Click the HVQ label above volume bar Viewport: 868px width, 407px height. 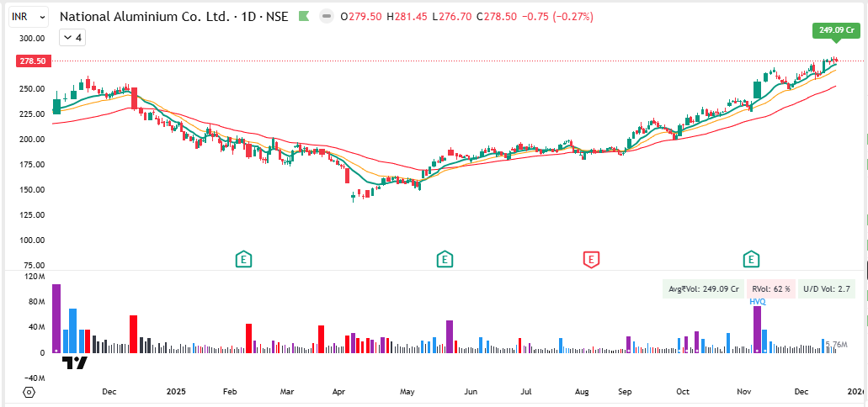[x=758, y=302]
